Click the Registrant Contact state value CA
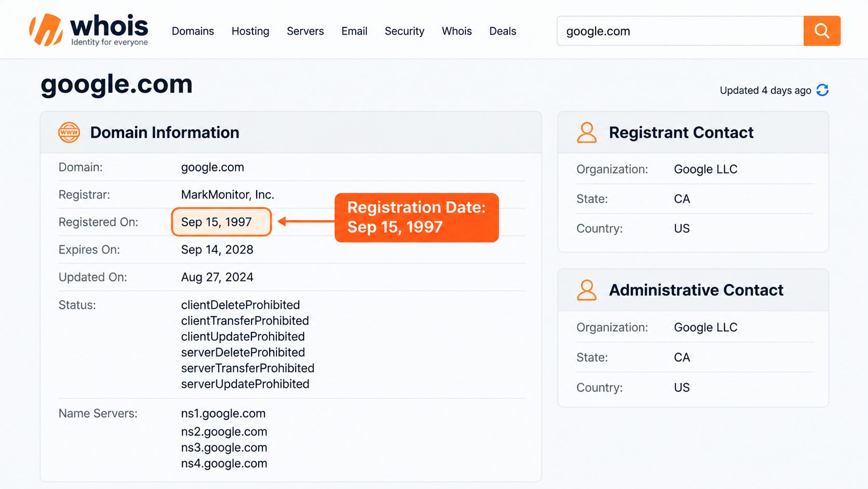This screenshot has height=489, width=868. pyautogui.click(x=682, y=199)
